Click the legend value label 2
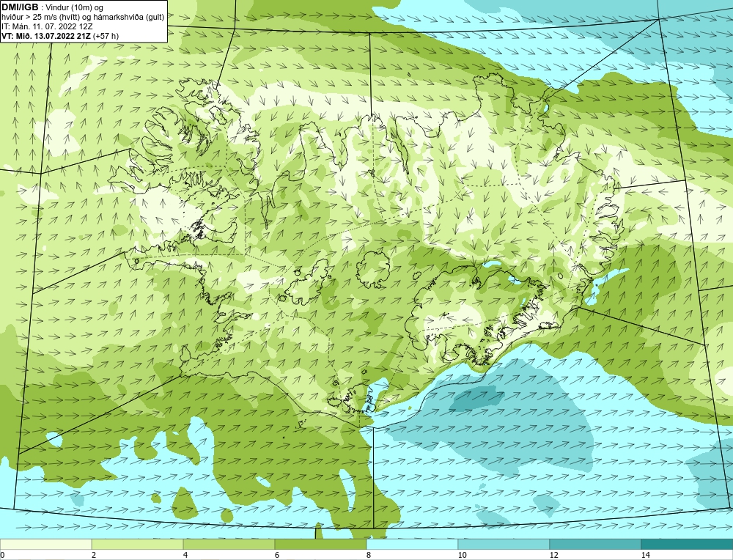This screenshot has width=733, height=560. 94,555
